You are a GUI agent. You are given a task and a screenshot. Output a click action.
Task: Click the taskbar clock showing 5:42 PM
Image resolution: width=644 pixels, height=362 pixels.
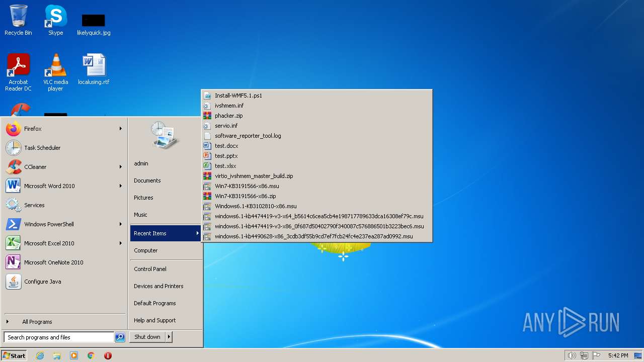tap(618, 355)
